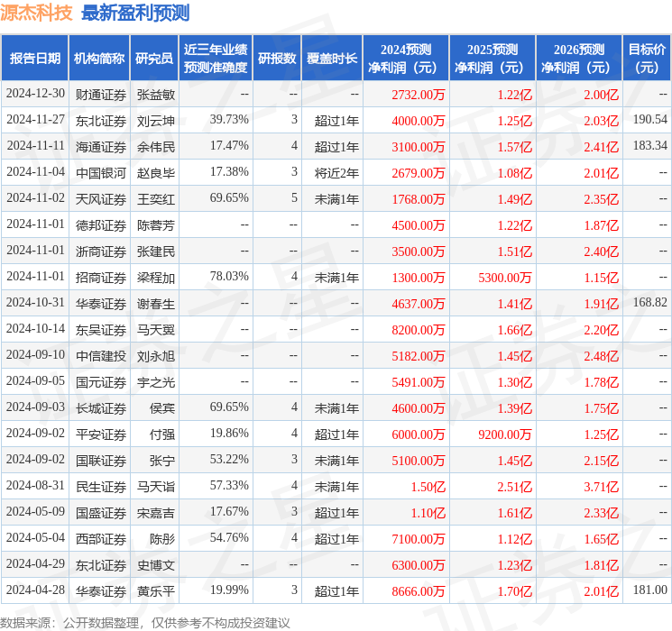This screenshot has width=672, height=631.
Task: Click date cell 2024-12-30
Action: tap(35, 94)
